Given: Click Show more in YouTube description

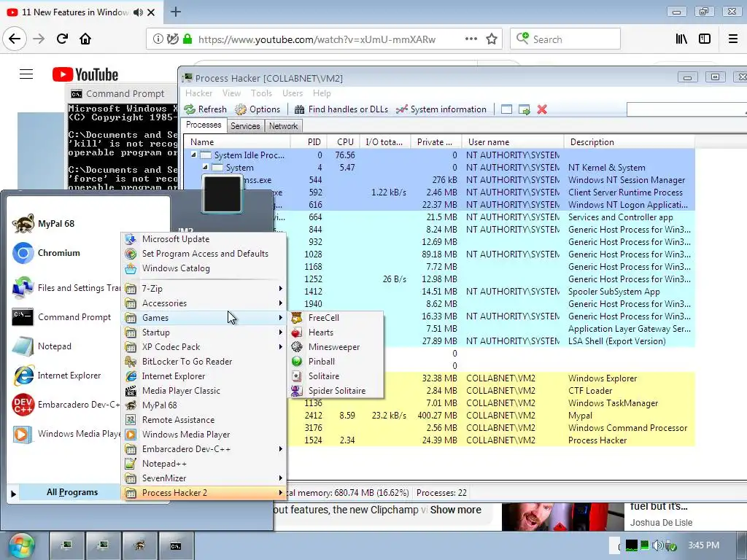Looking at the screenshot, I should point(455,510).
